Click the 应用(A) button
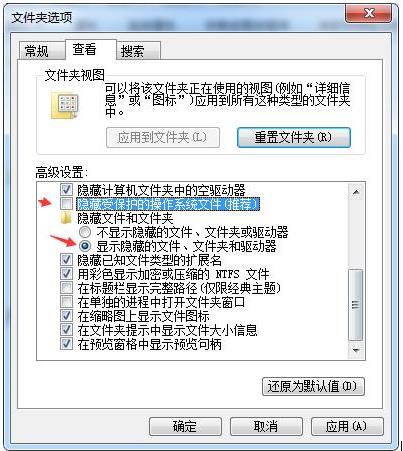Image resolution: width=403 pixels, height=451 pixels. pos(347,426)
